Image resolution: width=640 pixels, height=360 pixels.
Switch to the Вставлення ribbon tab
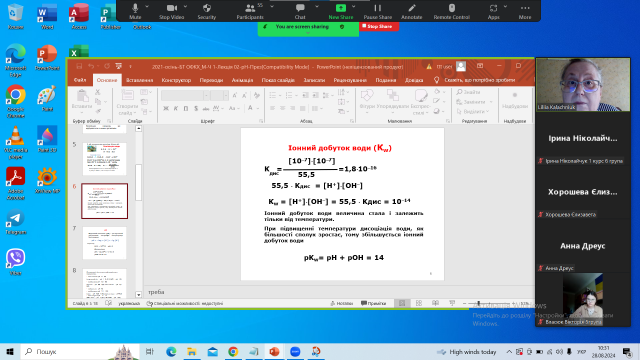pyautogui.click(x=140, y=80)
